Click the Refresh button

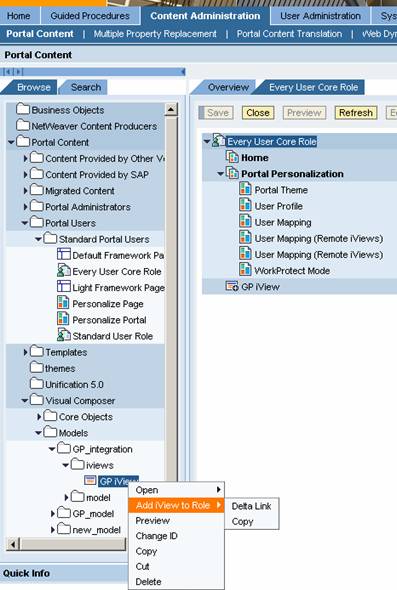coord(356,113)
